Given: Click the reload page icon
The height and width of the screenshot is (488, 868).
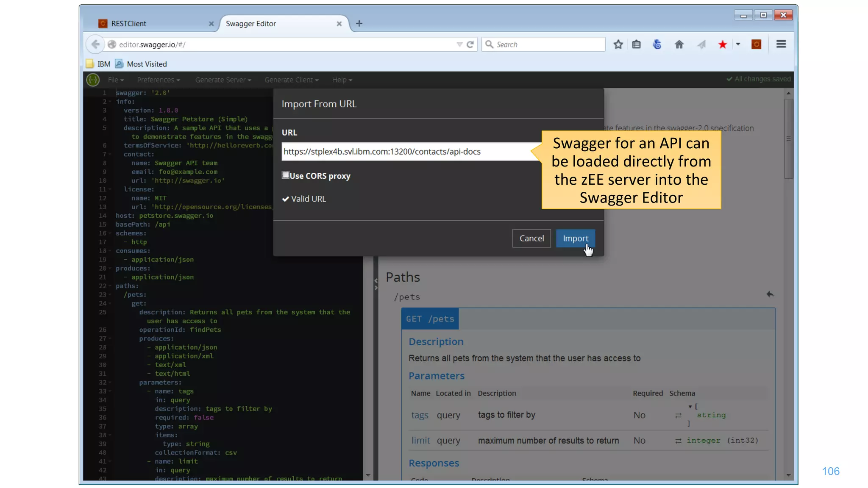Looking at the screenshot, I should coord(470,44).
